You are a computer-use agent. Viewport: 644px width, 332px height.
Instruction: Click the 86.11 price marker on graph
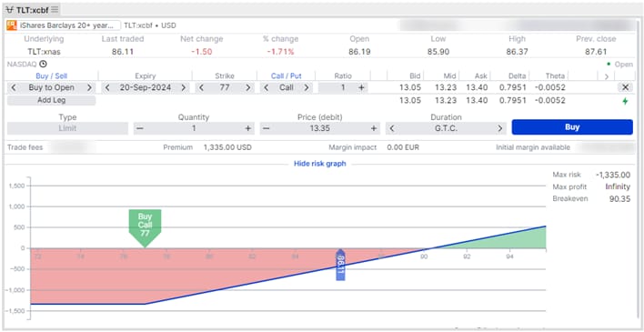[340, 265]
